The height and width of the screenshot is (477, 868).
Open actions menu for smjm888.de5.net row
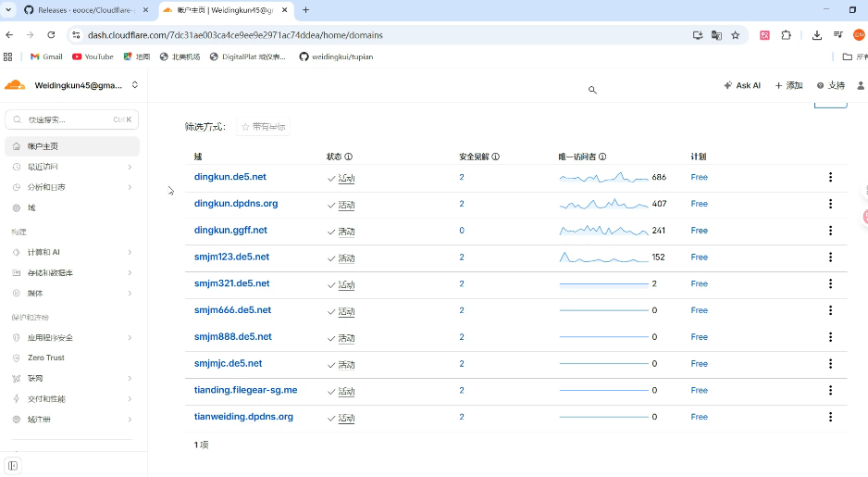pyautogui.click(x=830, y=337)
